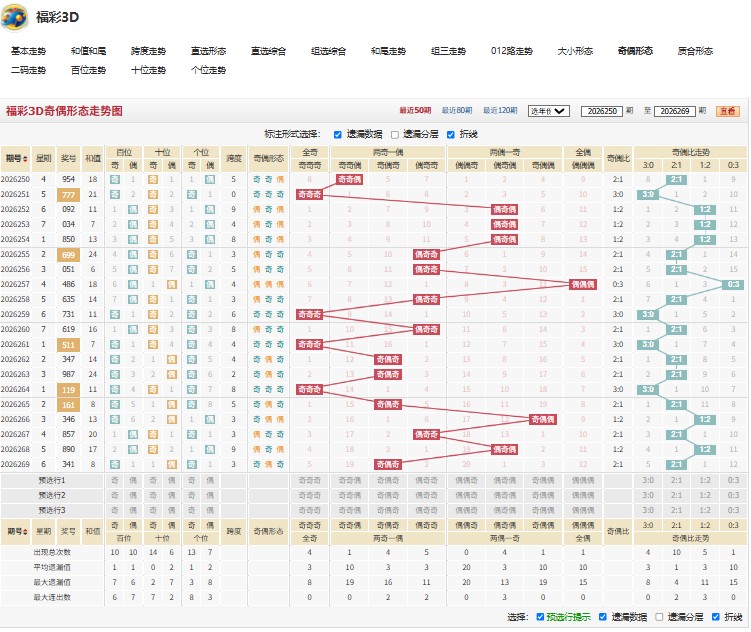Open 和尾走势 navigation link

click(388, 51)
